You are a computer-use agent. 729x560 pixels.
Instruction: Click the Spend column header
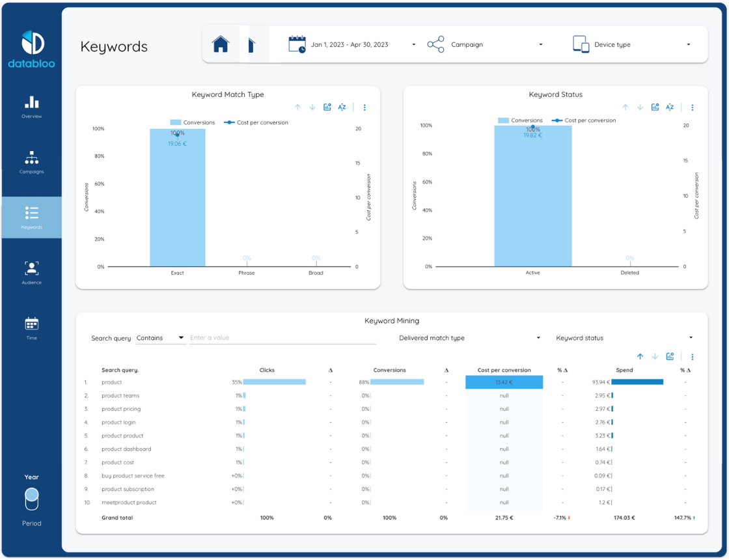tap(624, 370)
